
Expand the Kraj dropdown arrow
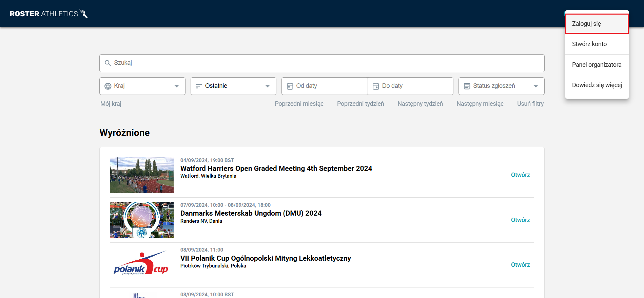177,86
